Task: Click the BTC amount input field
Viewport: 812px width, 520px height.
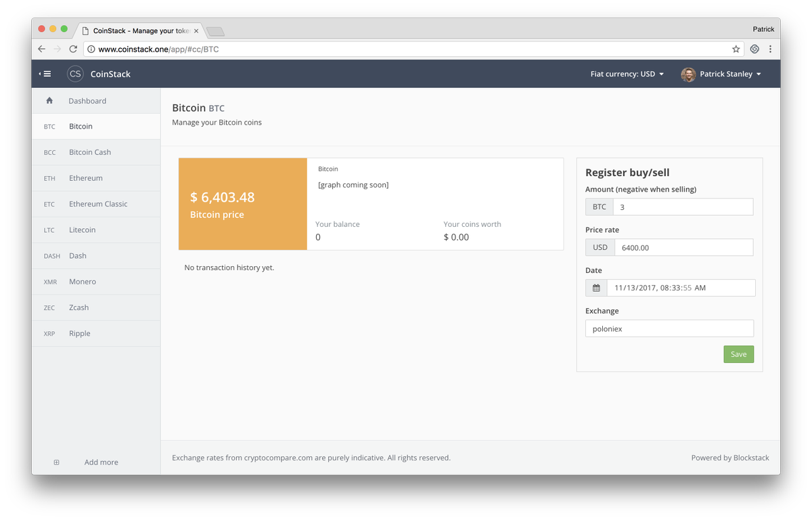Action: pyautogui.click(x=683, y=207)
